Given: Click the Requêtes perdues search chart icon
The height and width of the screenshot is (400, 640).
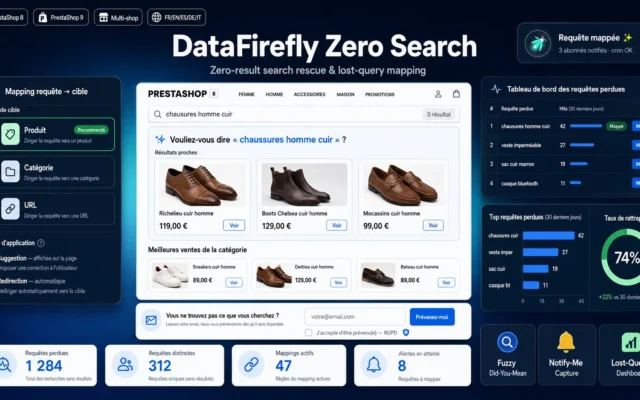Looking at the screenshot, I should coord(5,364).
